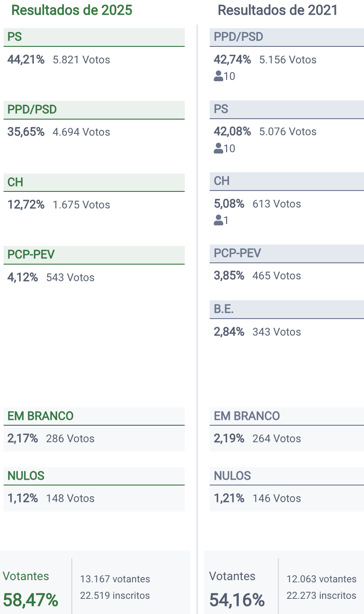
Task: Click NULOS header in 2021 results
Action: pyautogui.click(x=286, y=476)
